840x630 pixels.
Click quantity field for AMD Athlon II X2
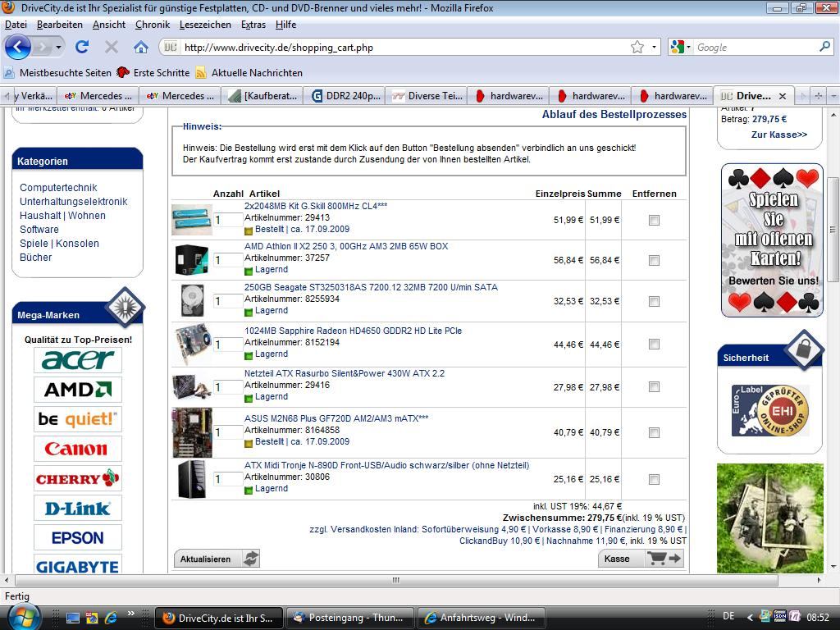click(x=228, y=260)
